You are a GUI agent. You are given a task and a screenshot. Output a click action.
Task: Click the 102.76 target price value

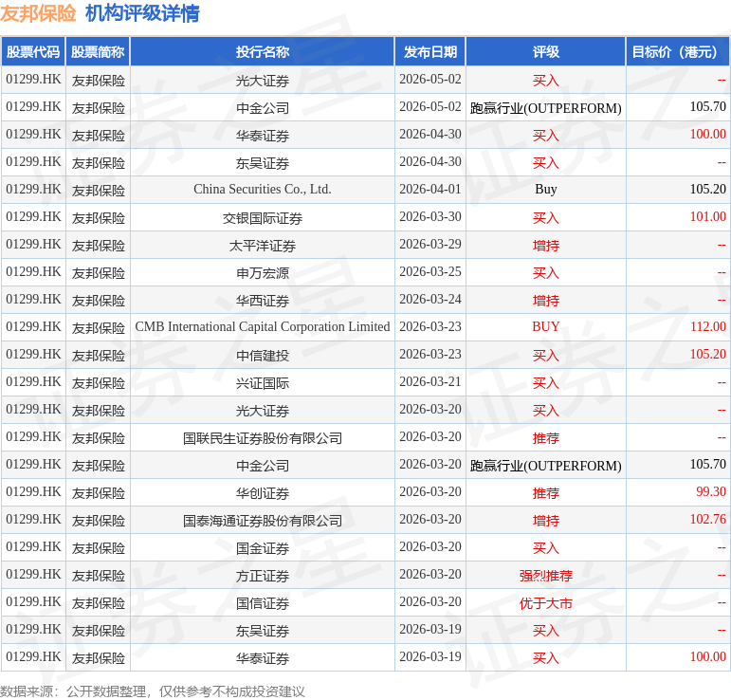click(707, 519)
